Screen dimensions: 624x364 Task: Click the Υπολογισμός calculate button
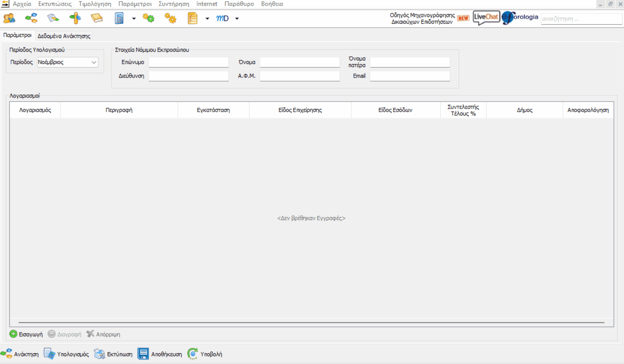point(67,354)
